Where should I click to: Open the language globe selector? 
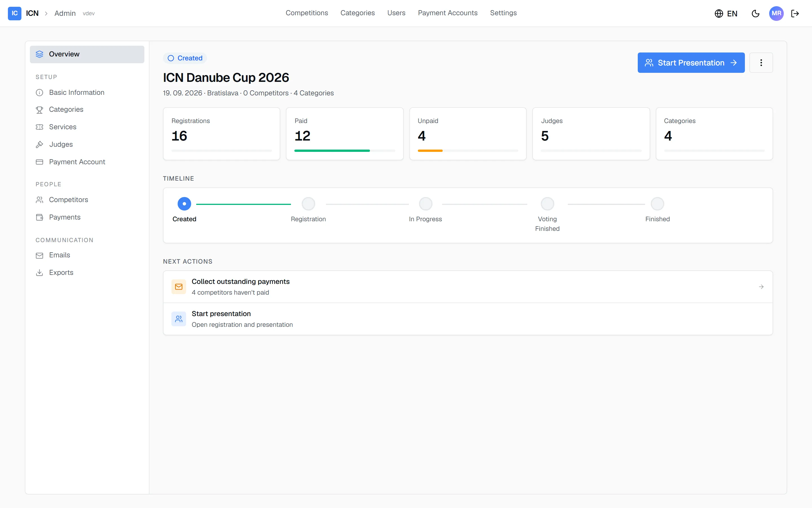tap(726, 14)
